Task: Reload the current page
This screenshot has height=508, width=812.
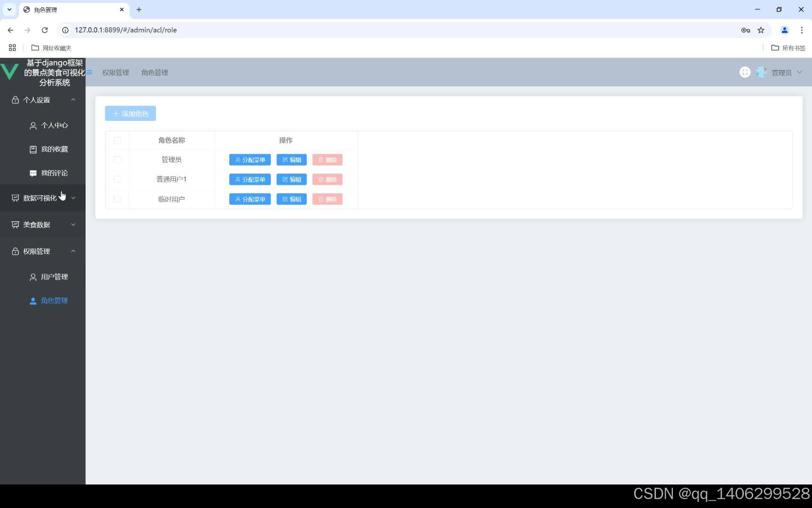Action: pos(45,30)
